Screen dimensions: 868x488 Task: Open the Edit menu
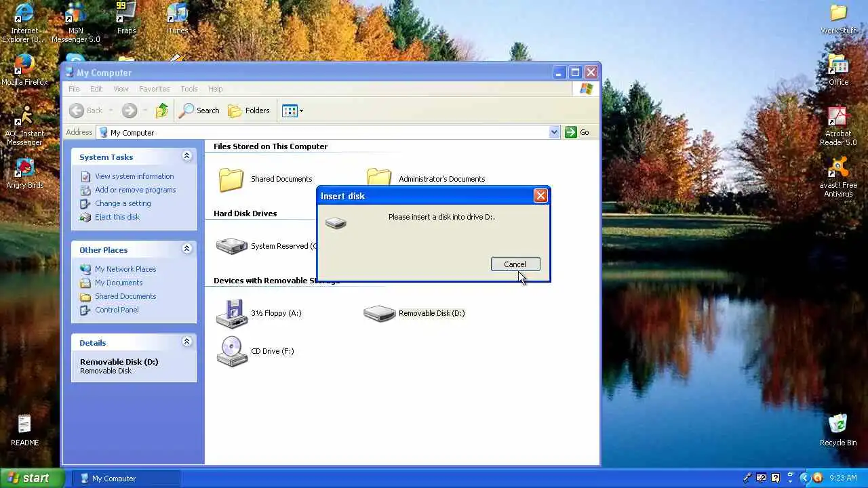pyautogui.click(x=96, y=89)
